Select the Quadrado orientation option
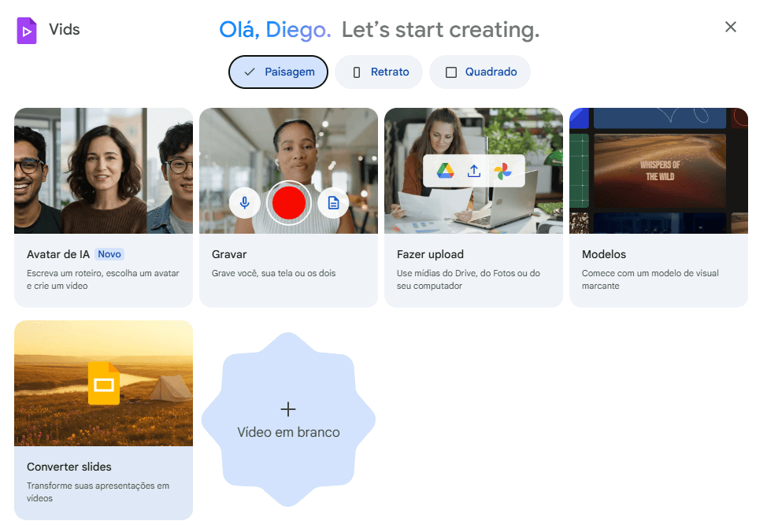767x532 pixels. point(480,72)
